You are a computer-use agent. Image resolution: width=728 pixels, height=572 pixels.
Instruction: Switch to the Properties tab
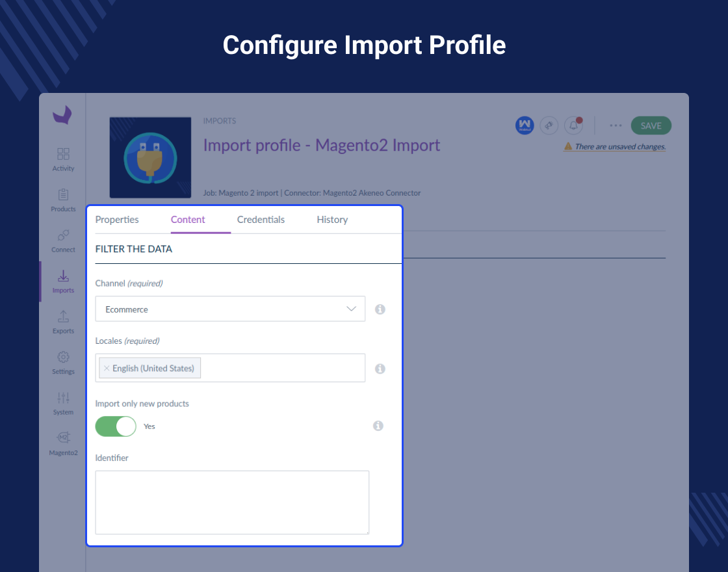117,220
